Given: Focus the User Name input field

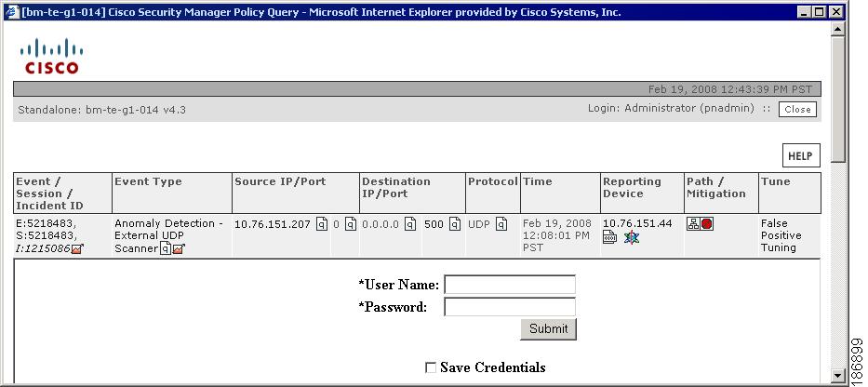Looking at the screenshot, I should (510, 285).
